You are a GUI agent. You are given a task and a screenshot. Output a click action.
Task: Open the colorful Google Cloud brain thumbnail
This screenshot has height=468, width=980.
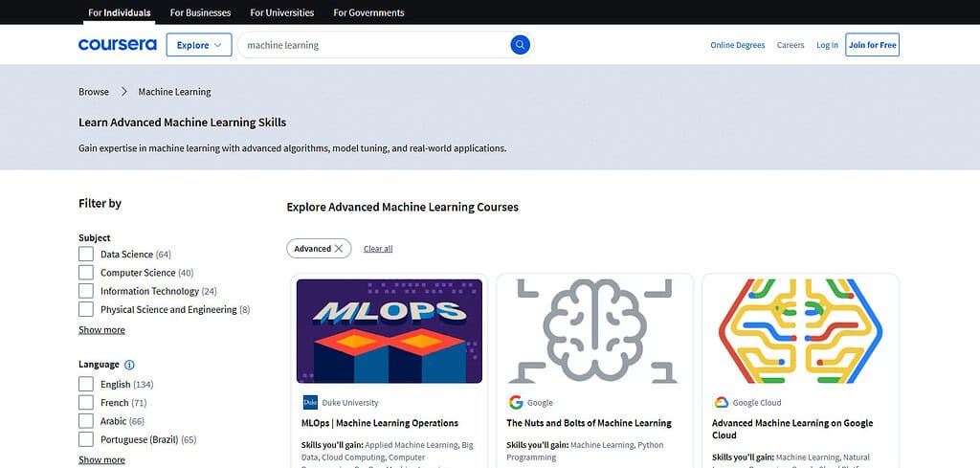pyautogui.click(x=801, y=331)
